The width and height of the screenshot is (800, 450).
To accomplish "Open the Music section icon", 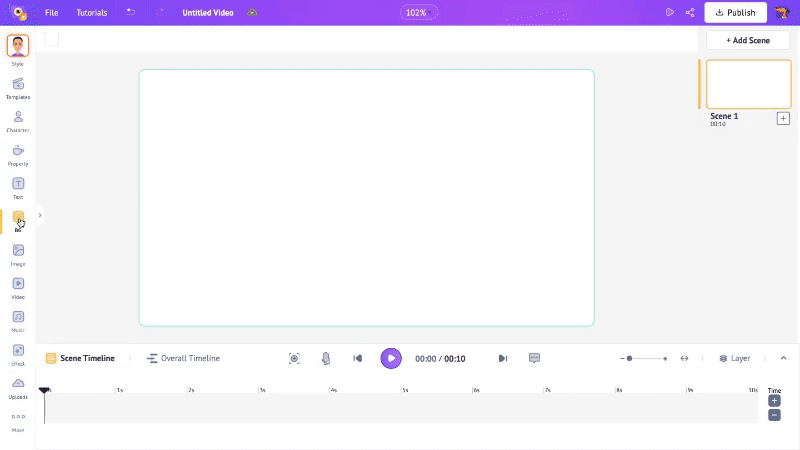I will 18,317.
